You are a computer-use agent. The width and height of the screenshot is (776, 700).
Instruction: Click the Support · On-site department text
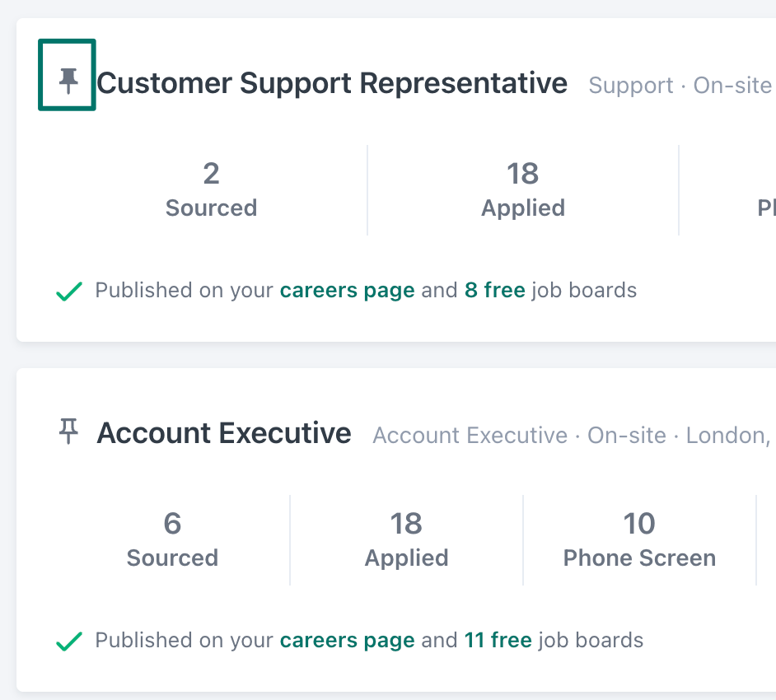(x=680, y=86)
